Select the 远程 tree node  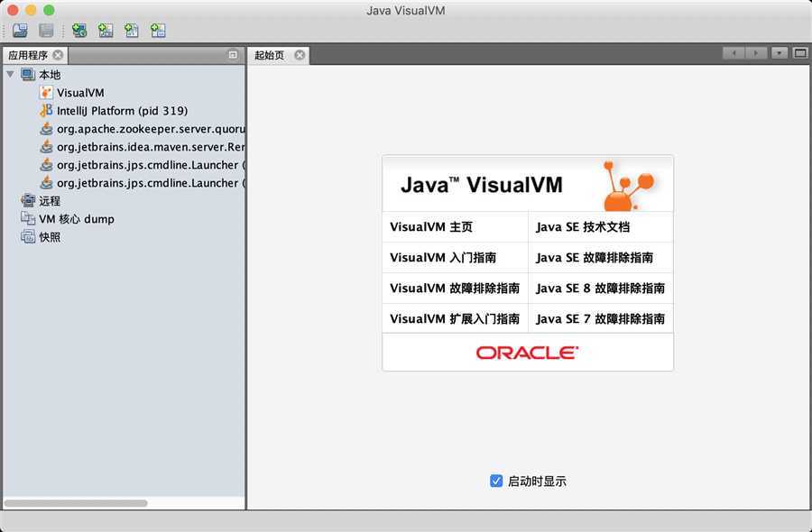tap(50, 201)
